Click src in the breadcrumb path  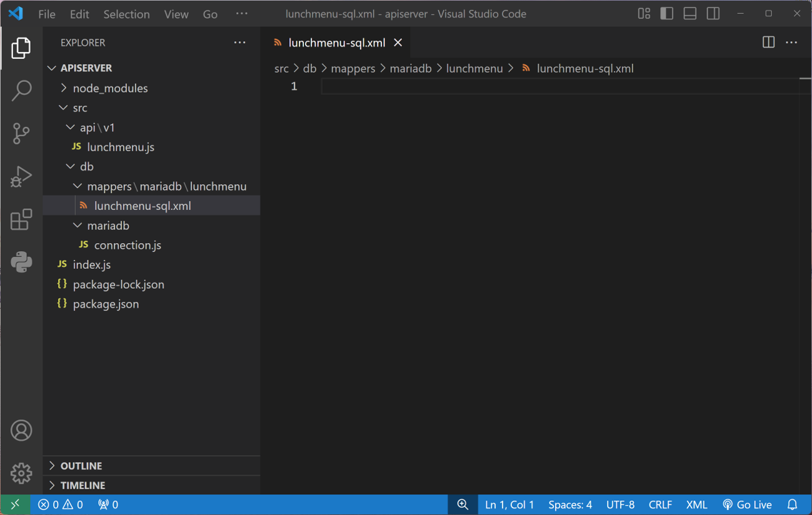tap(281, 69)
